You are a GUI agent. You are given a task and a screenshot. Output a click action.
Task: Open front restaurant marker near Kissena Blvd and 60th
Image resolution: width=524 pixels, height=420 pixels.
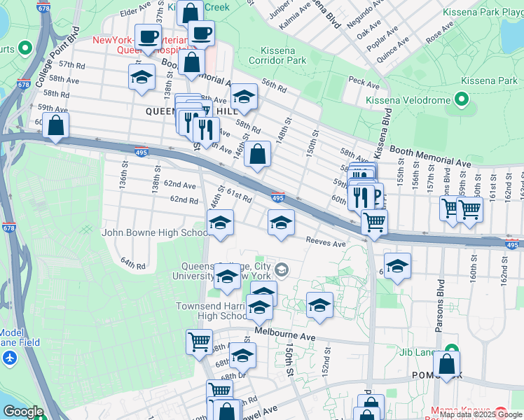361,199
